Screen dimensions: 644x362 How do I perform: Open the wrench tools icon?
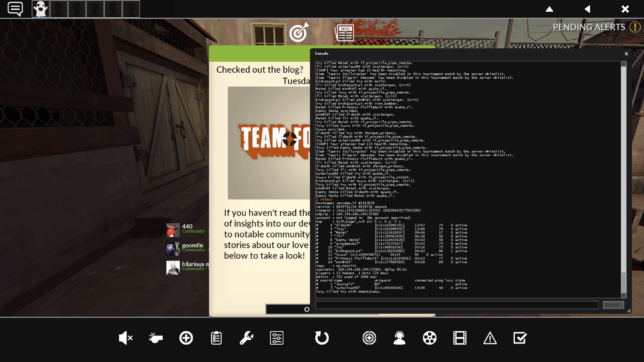click(246, 338)
